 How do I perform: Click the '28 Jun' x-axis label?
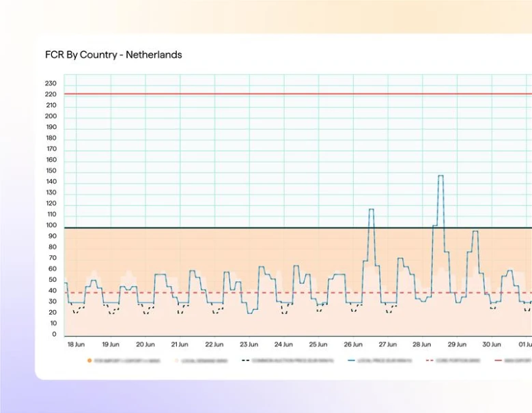(x=422, y=345)
